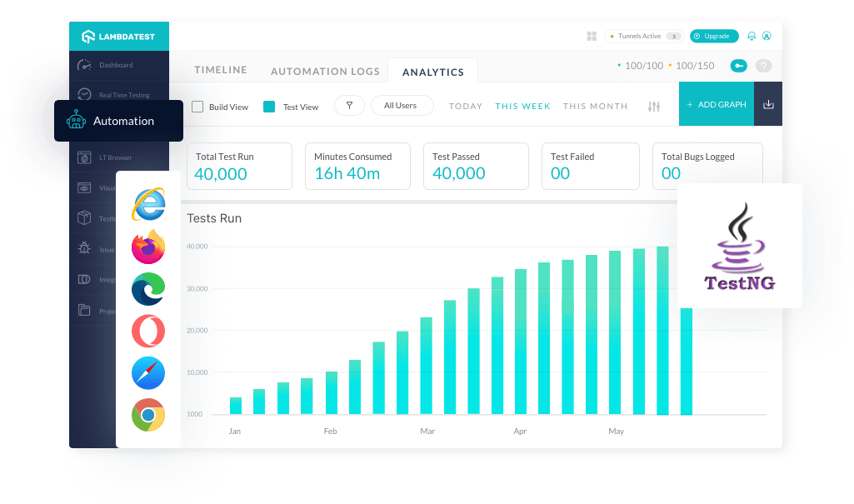Screen dimensions: 854x504
Task: Open the notifications bell
Action: point(752,36)
